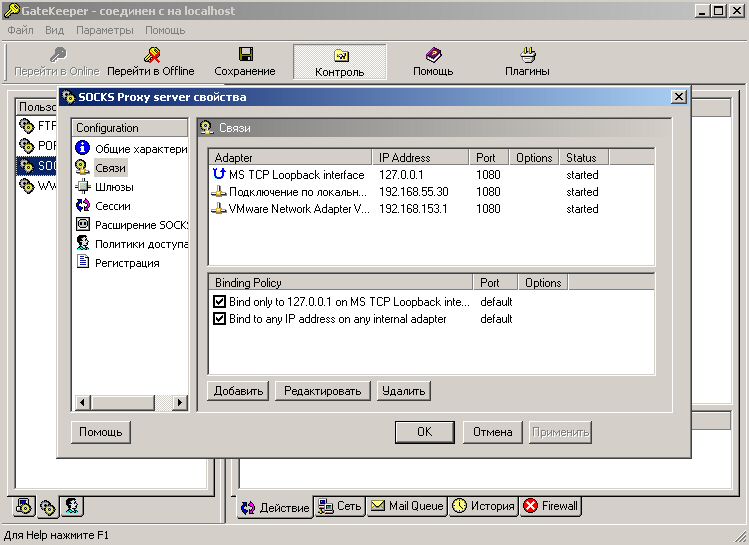Toggle the Контроль toolbar button
Viewport: 749px width, 545px height.
pos(340,62)
